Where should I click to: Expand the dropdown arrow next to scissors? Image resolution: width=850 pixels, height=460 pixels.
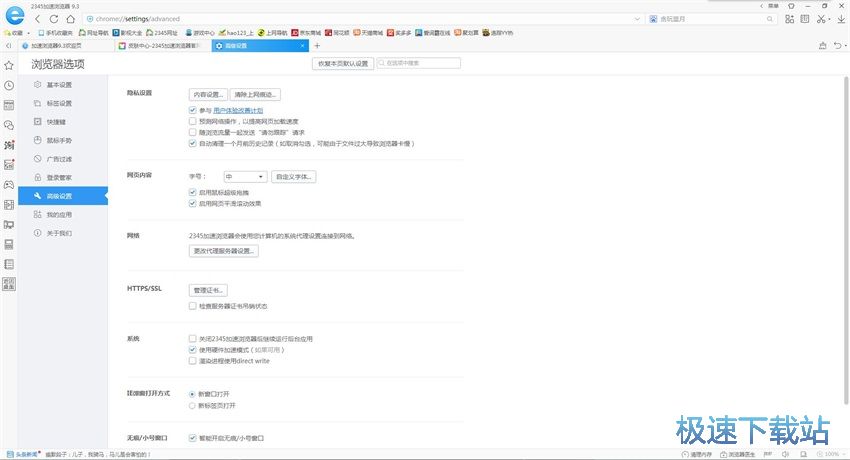[829, 20]
